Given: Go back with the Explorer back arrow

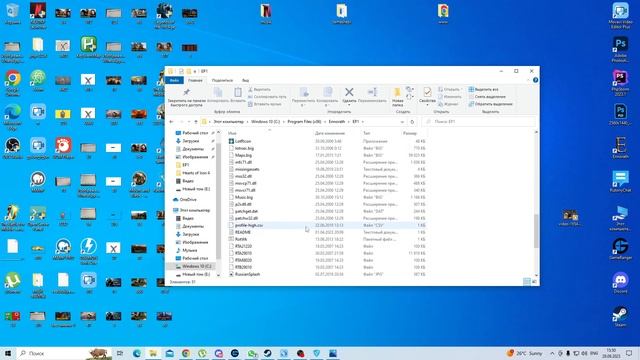Looking at the screenshot, I should click(171, 122).
